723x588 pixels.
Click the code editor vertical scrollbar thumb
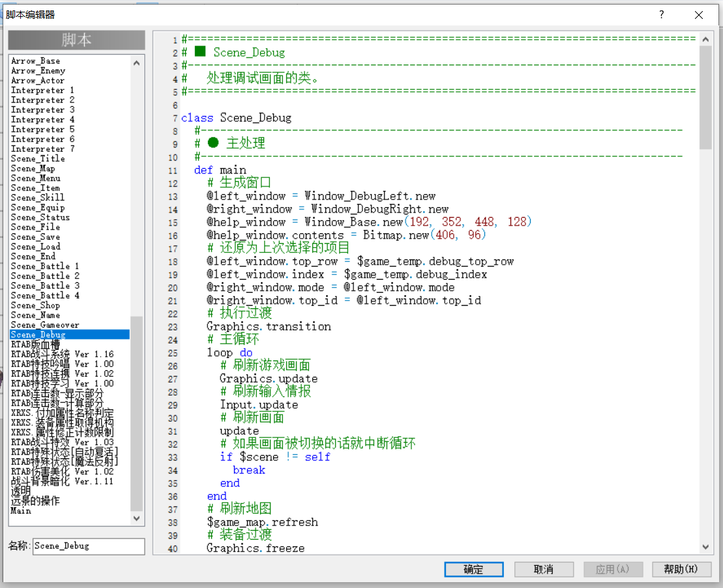point(705,98)
